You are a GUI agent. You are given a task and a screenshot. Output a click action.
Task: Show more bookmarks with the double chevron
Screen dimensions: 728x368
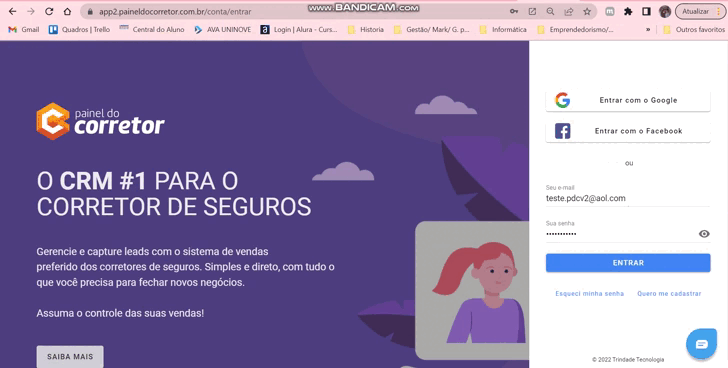[x=648, y=29]
